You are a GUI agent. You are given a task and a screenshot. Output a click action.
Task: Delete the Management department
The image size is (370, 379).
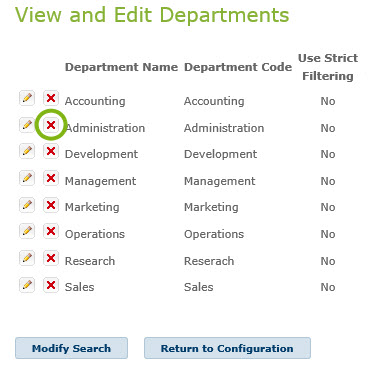[51, 178]
